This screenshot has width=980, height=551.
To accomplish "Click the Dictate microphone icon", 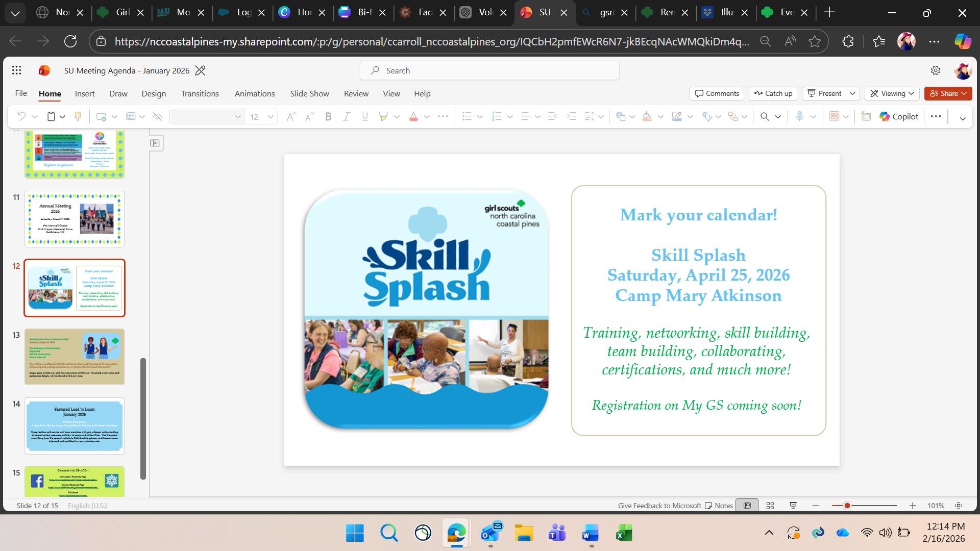I will [x=799, y=117].
